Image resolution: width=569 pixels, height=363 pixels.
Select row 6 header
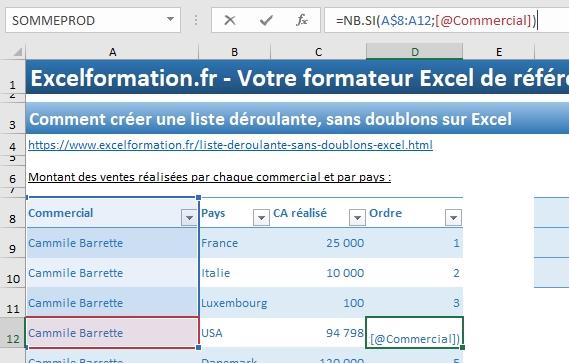tap(13, 177)
